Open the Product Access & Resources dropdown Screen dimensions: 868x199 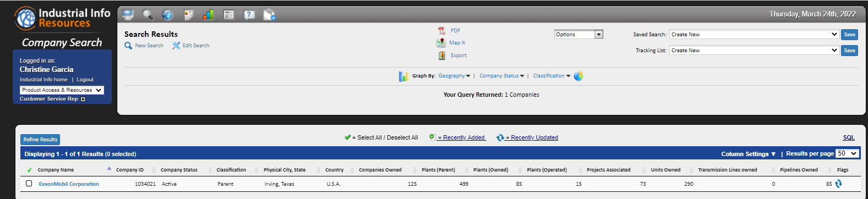62,90
